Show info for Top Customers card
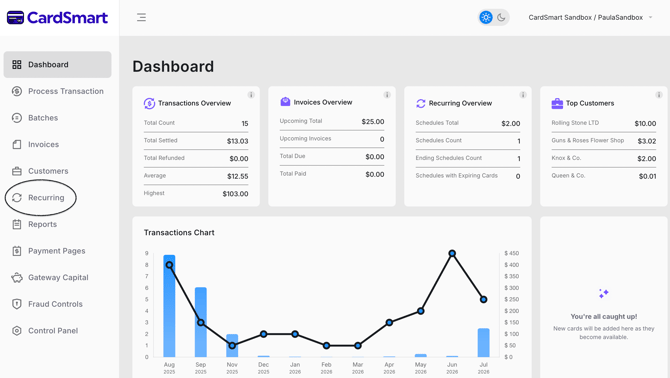 [x=659, y=95]
